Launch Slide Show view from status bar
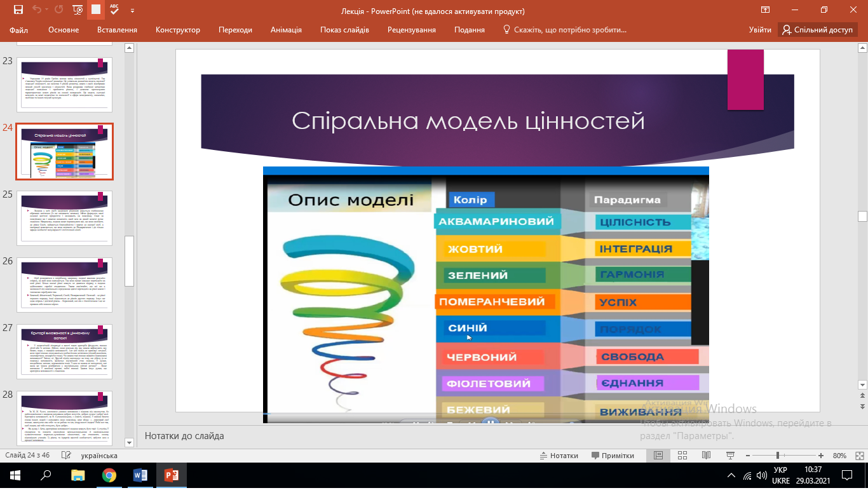Screen dimensions: 868x495 tap(730, 456)
